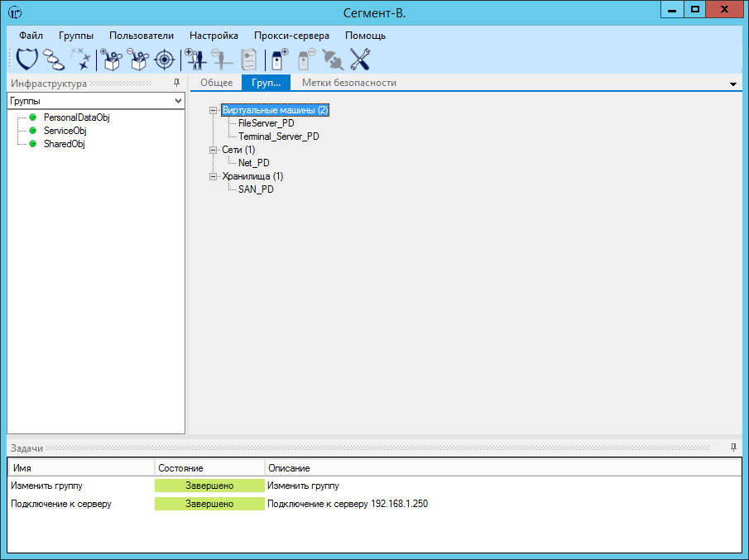Viewport: 749px width, 560px height.
Task: Click the clouds icon in the toolbar
Action: [x=54, y=60]
